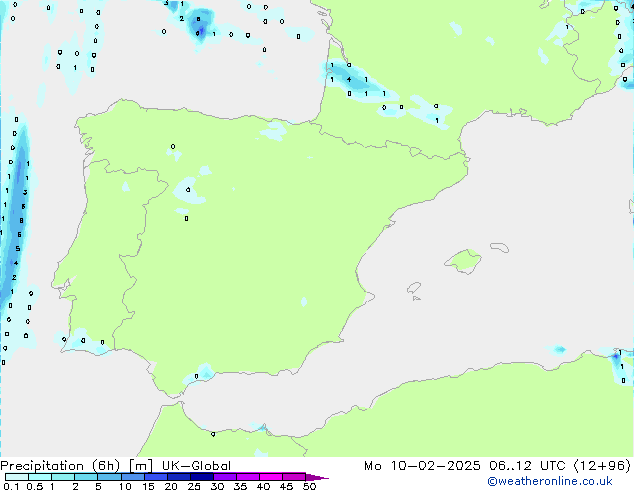Click the '8' precipitation value off Portugal's coast
The width and height of the screenshot is (634, 490).
click(21, 221)
